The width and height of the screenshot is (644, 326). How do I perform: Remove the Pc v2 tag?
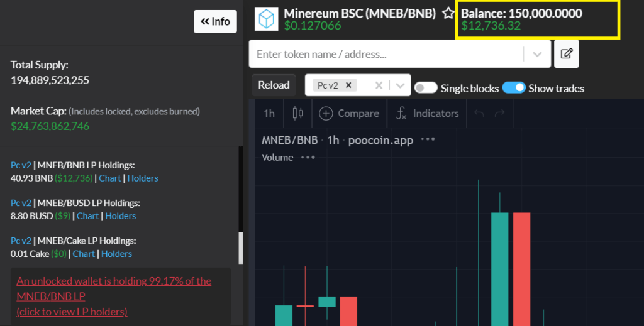coord(348,85)
